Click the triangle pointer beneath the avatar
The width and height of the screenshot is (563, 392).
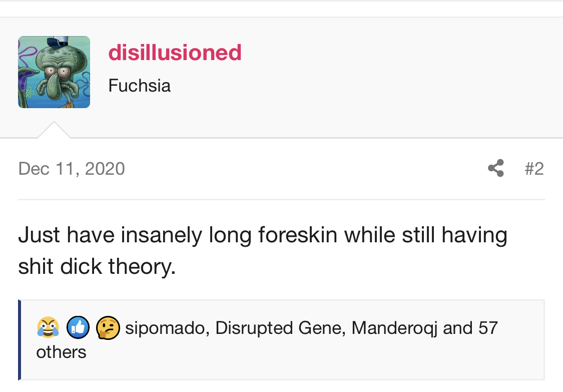click(x=54, y=130)
